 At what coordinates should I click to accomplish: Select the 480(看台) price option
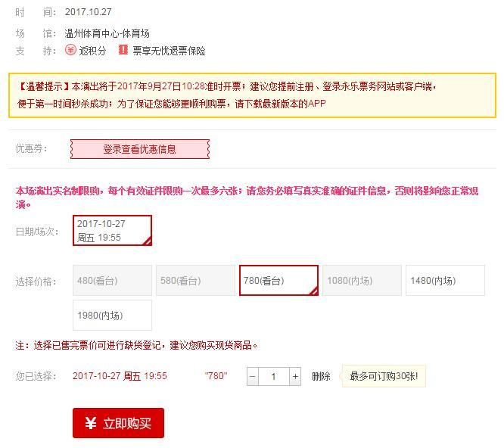point(112,281)
